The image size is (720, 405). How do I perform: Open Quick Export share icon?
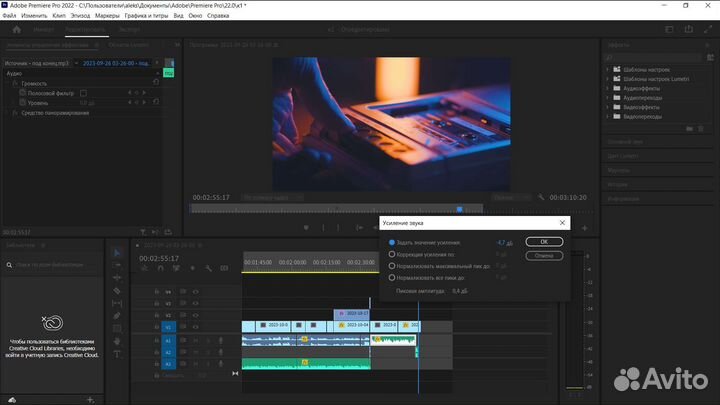(x=689, y=29)
